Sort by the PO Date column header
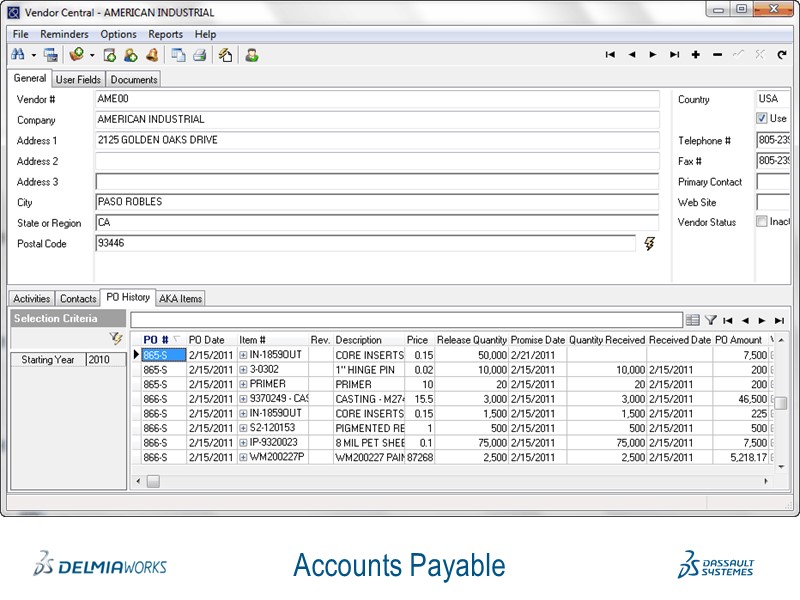 207,340
